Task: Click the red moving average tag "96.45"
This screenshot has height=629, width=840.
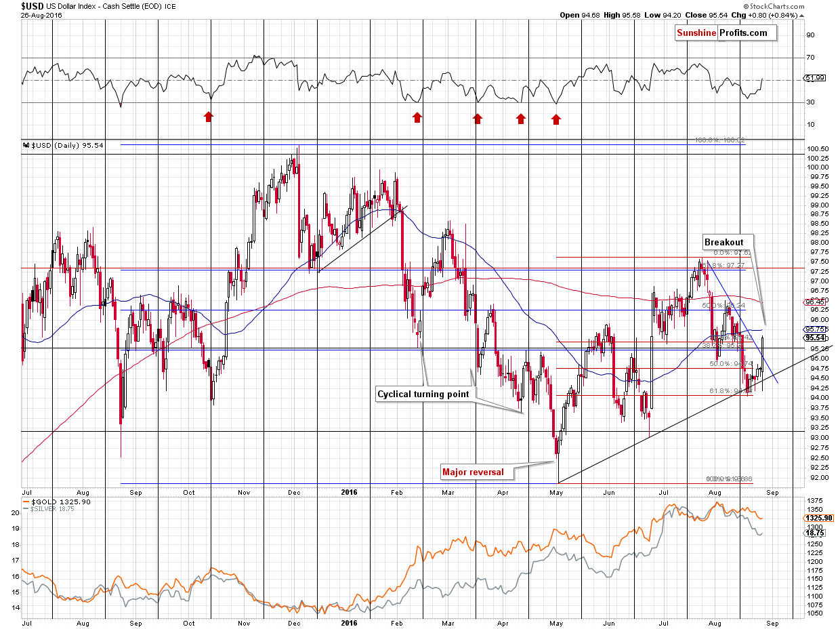Action: [x=815, y=301]
